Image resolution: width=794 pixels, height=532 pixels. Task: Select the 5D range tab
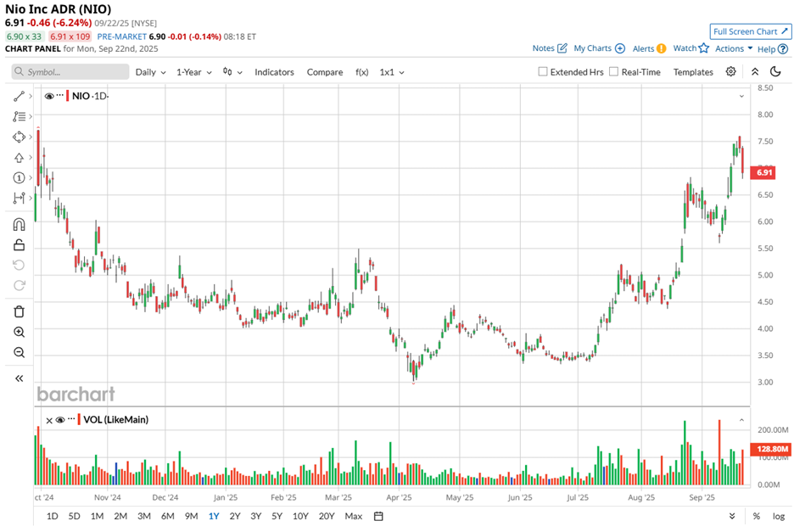tap(74, 516)
